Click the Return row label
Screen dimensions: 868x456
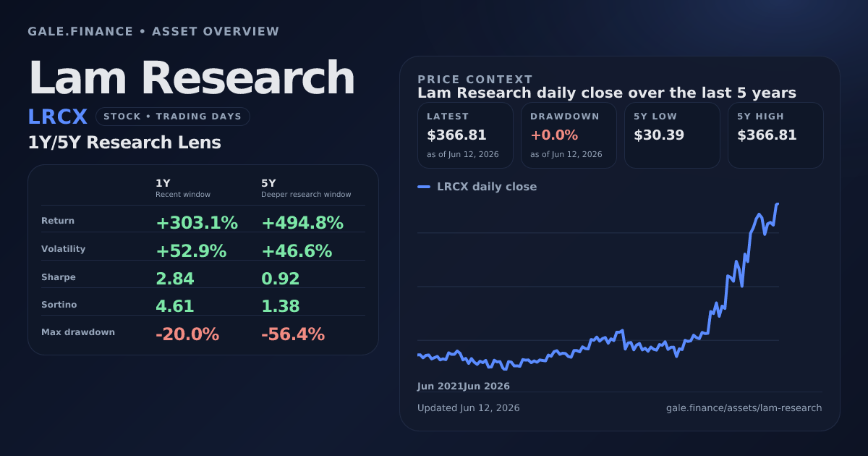(x=58, y=221)
